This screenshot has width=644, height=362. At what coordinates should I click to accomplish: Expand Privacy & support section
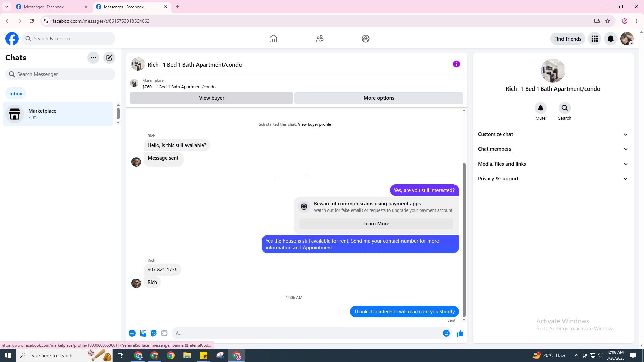click(553, 179)
